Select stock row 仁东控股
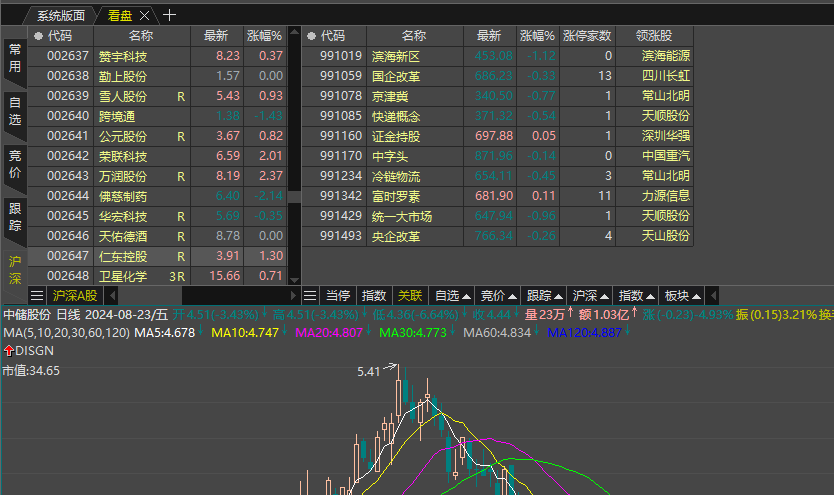 tap(157, 256)
